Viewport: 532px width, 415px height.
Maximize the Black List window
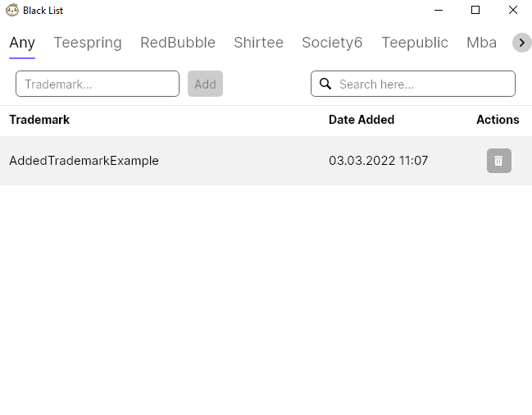(x=475, y=11)
